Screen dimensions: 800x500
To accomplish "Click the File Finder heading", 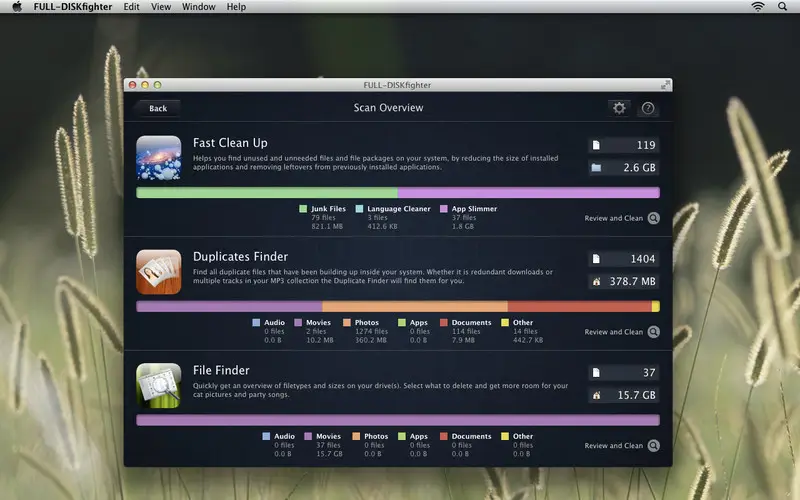I will click(221, 370).
